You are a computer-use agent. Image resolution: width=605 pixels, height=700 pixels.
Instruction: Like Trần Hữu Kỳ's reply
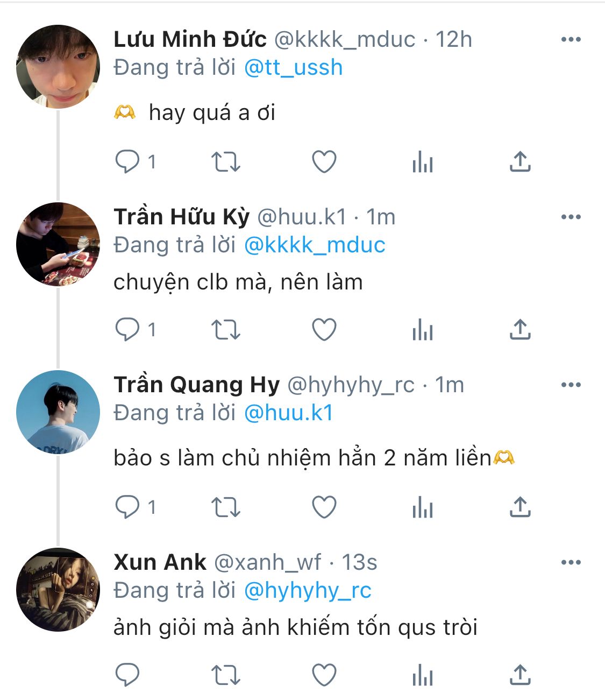point(324,330)
